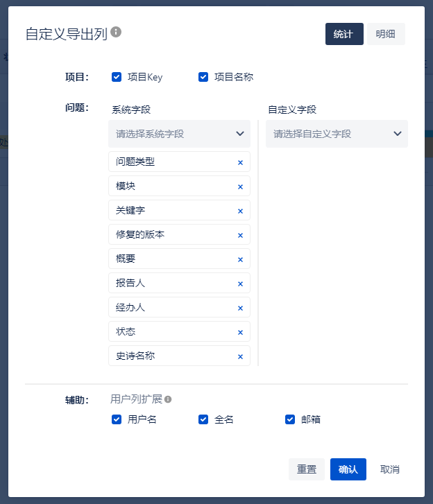Delete the 关键字 field via x icon
Viewport: 433px width, 504px height.
pyautogui.click(x=240, y=211)
